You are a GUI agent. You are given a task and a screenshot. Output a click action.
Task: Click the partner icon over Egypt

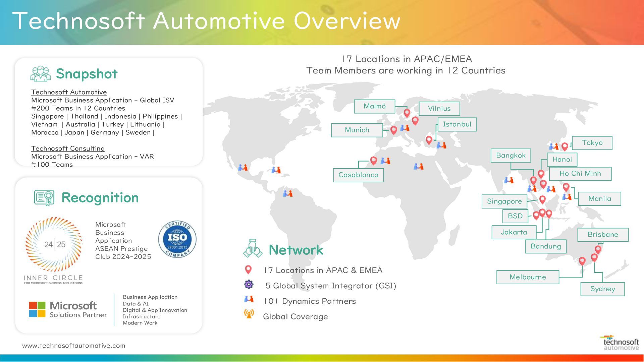(419, 166)
